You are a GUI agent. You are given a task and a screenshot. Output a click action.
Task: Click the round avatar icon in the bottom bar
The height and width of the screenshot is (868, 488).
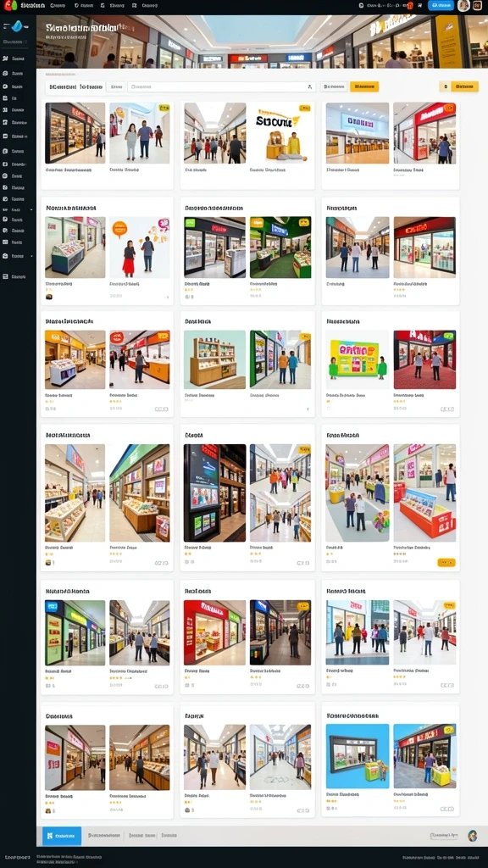click(472, 835)
